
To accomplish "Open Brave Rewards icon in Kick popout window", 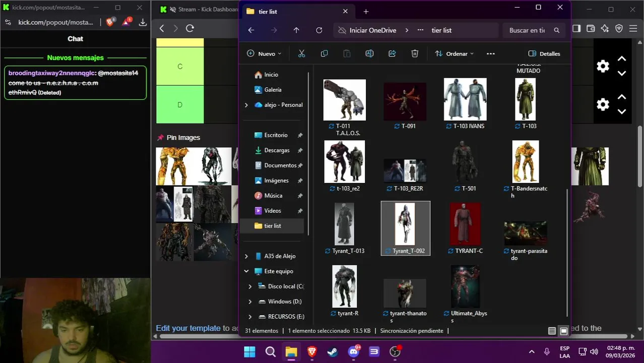I will pyautogui.click(x=126, y=22).
